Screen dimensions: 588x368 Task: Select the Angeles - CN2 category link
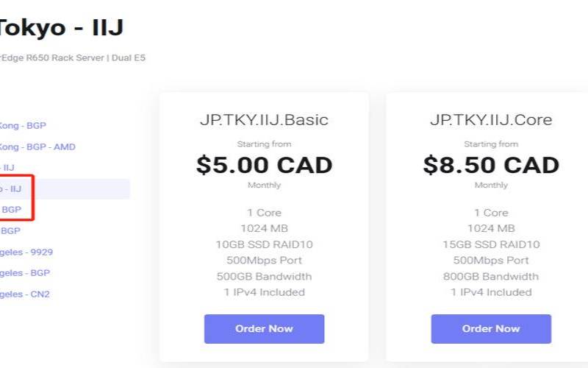click(25, 294)
